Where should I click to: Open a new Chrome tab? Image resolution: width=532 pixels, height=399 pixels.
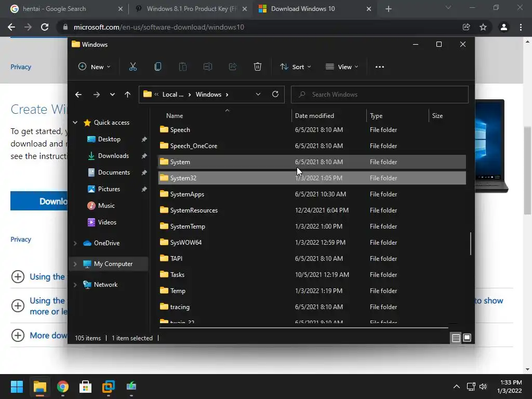(389, 9)
